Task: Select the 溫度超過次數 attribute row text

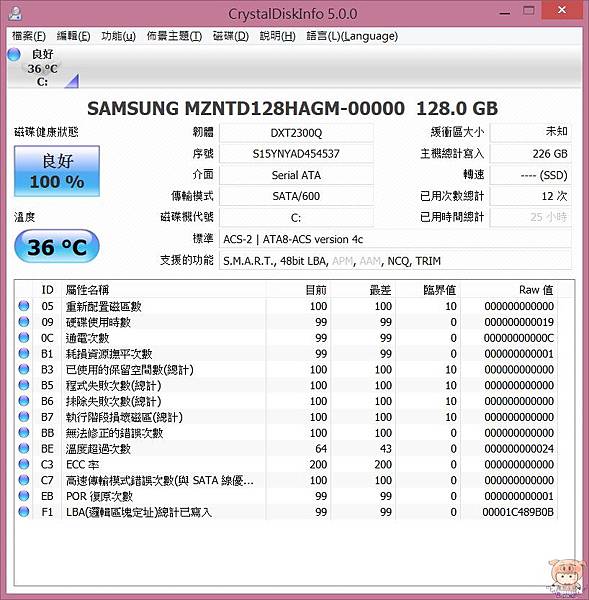Action: tap(98, 448)
